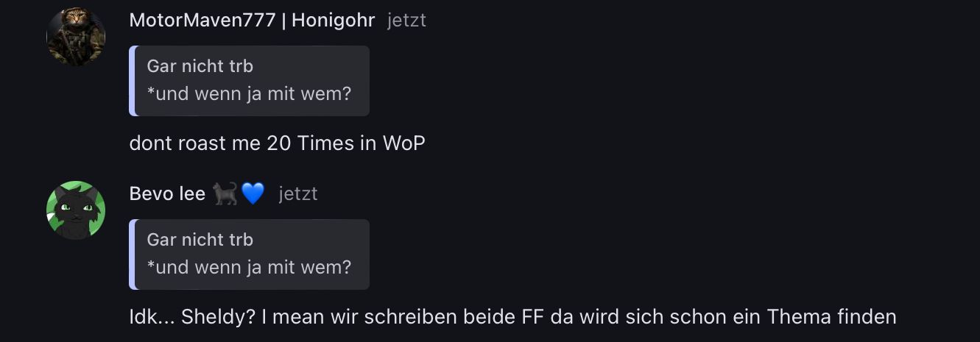Open MotorMaven777's armored cat avatar
Image resolution: width=980 pixels, height=342 pixels.
point(76,36)
